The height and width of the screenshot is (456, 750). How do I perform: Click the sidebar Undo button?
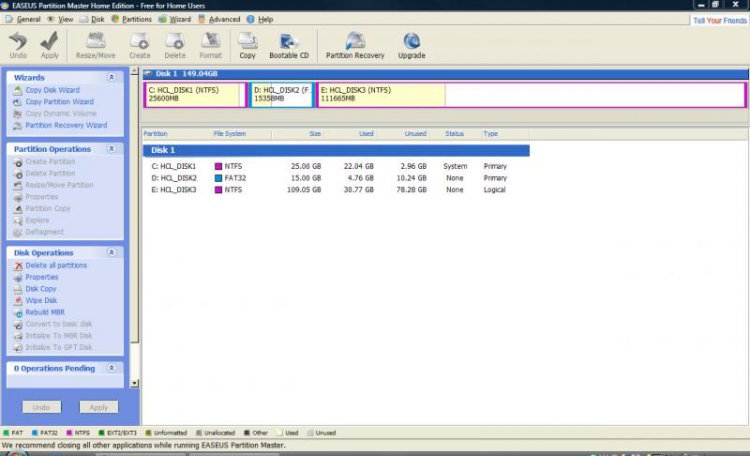[x=42, y=407]
